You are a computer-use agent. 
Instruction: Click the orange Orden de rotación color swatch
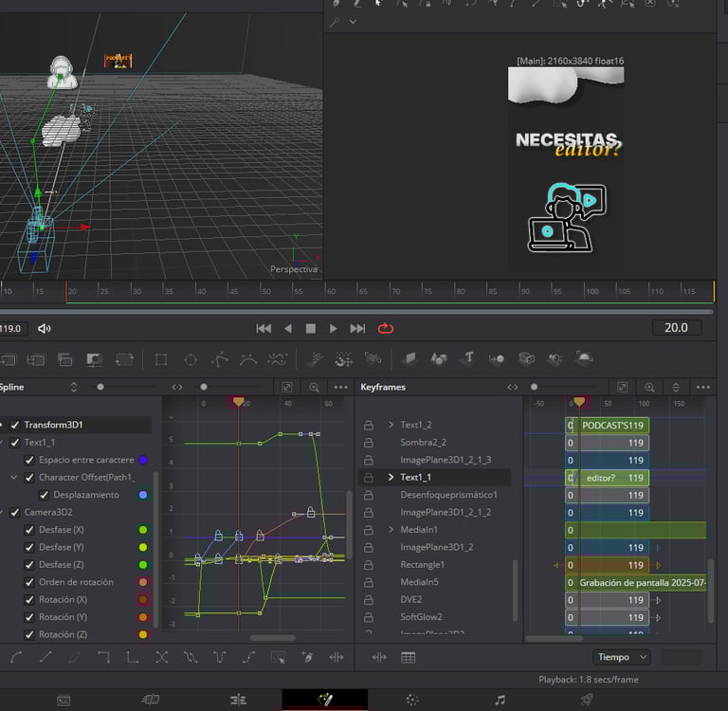[x=142, y=582]
